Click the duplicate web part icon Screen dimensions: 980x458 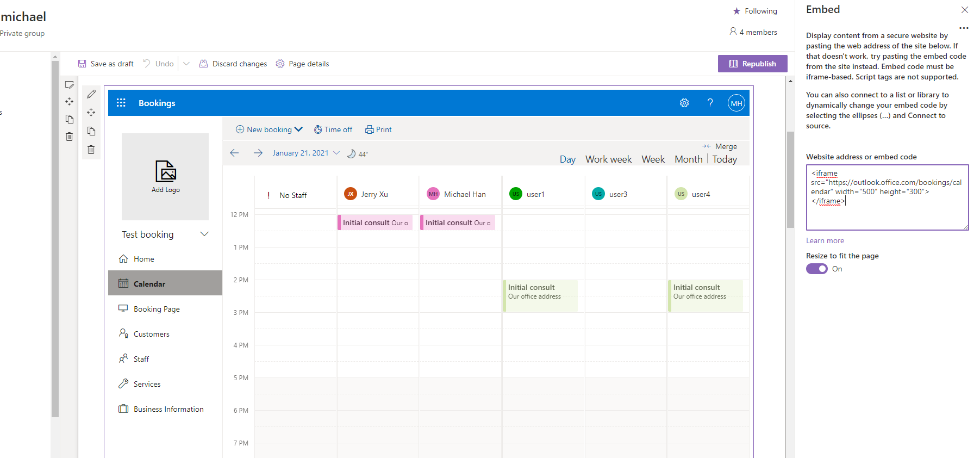point(91,131)
